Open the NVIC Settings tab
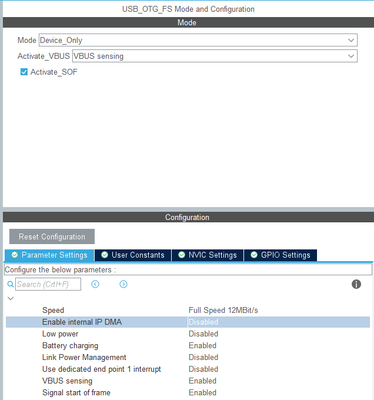Screen dimensions: 374x400 208,255
